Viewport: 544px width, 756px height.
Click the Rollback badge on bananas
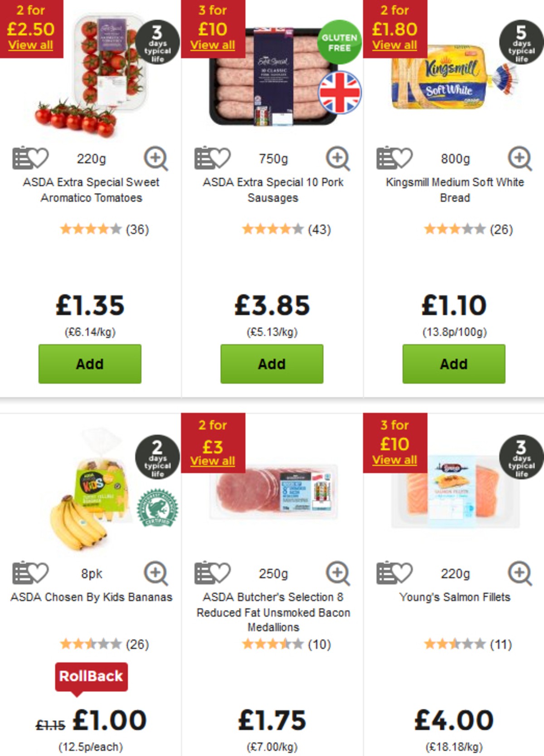tap(92, 676)
